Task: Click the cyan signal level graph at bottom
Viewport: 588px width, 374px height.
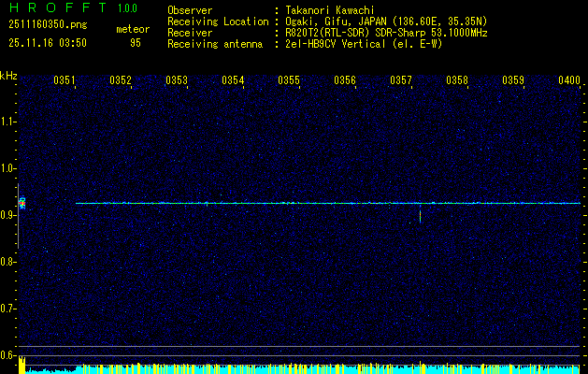Action: (299, 368)
